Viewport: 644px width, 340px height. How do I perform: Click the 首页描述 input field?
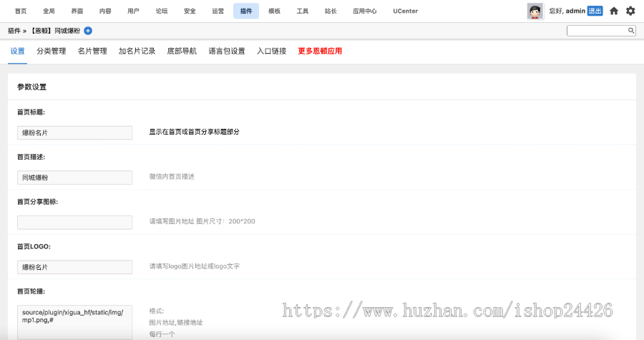(74, 178)
